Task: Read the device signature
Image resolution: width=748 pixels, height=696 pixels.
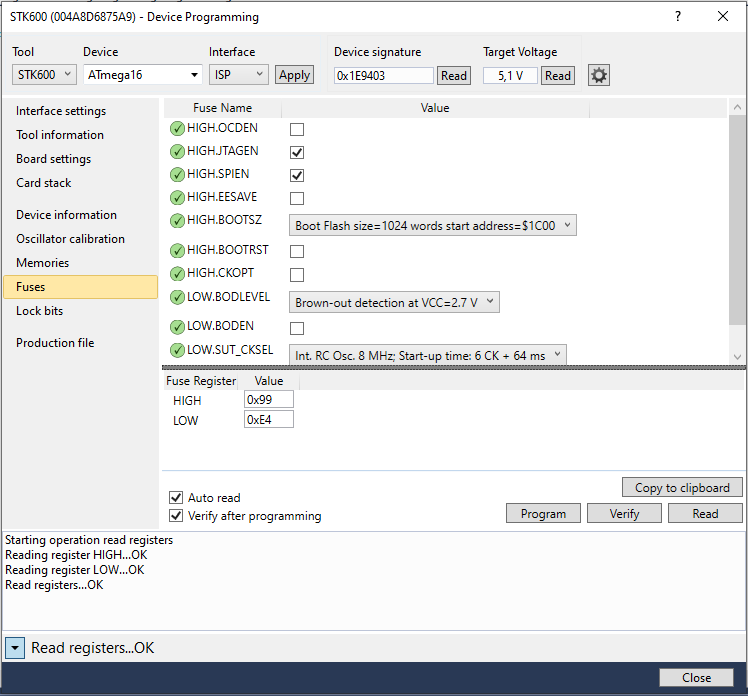Action: pyautogui.click(x=454, y=75)
